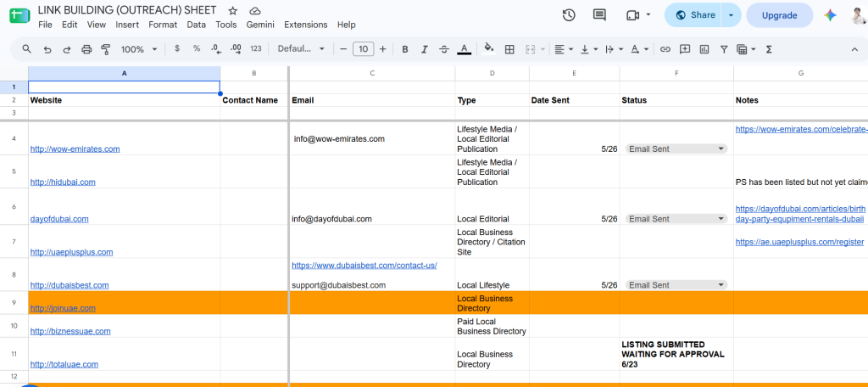
Task: Click the Share button
Action: [x=693, y=15]
